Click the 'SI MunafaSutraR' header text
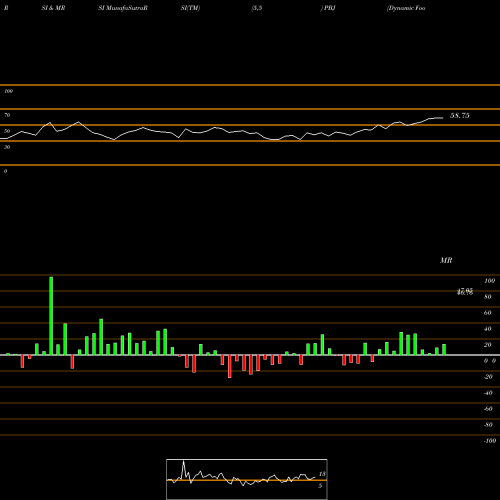This screenshot has width=500, height=500. [x=123, y=8]
